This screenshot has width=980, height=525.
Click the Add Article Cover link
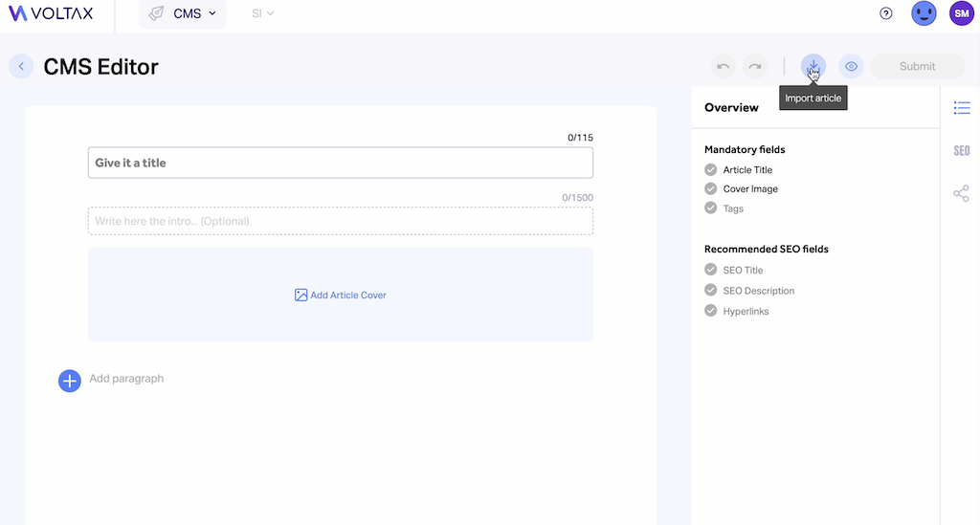click(x=341, y=295)
